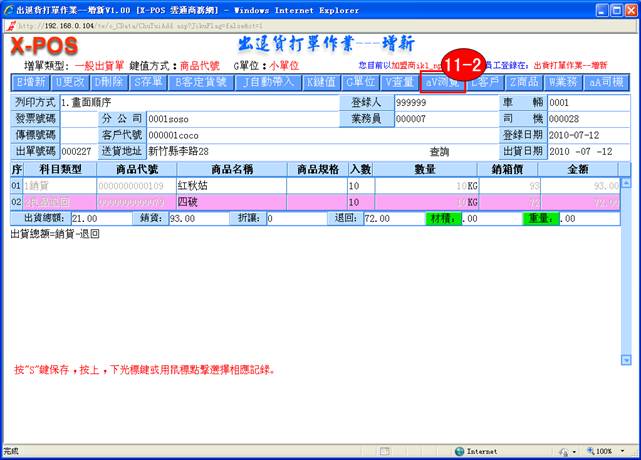
Task: Click the green 材積 volume label
Action: 434,219
